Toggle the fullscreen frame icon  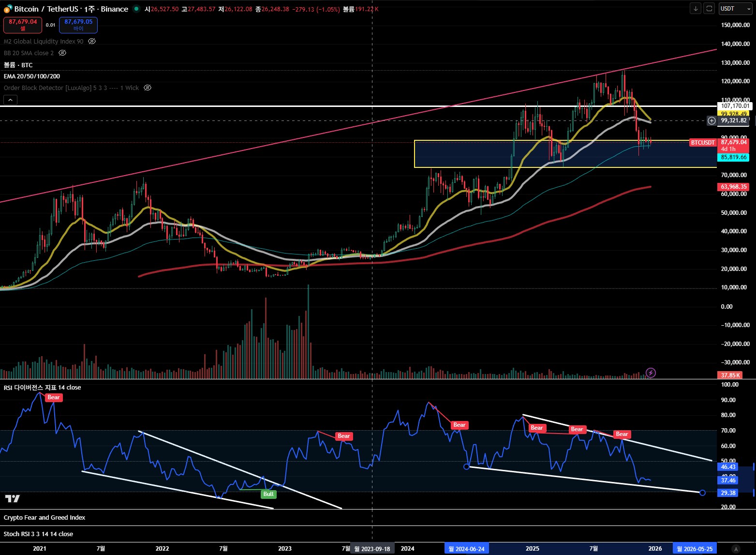click(709, 9)
